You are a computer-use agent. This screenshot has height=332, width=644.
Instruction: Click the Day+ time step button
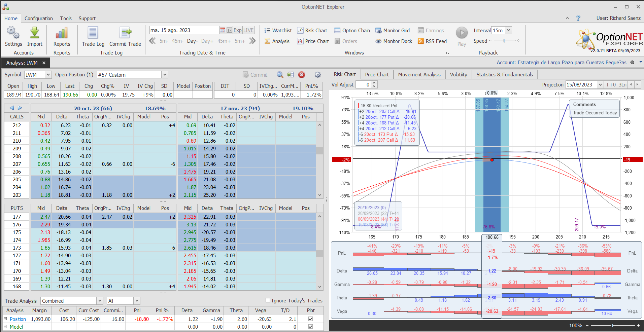click(207, 41)
